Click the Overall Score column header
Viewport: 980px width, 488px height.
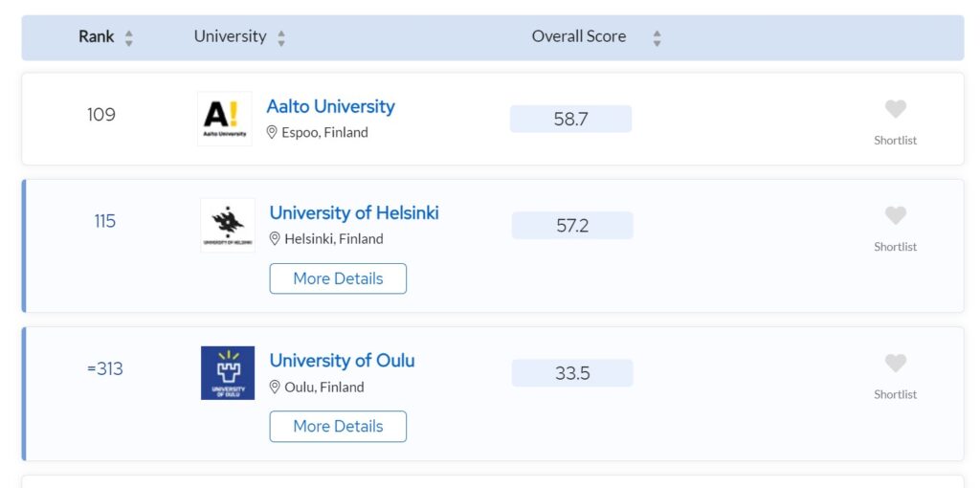(x=578, y=36)
